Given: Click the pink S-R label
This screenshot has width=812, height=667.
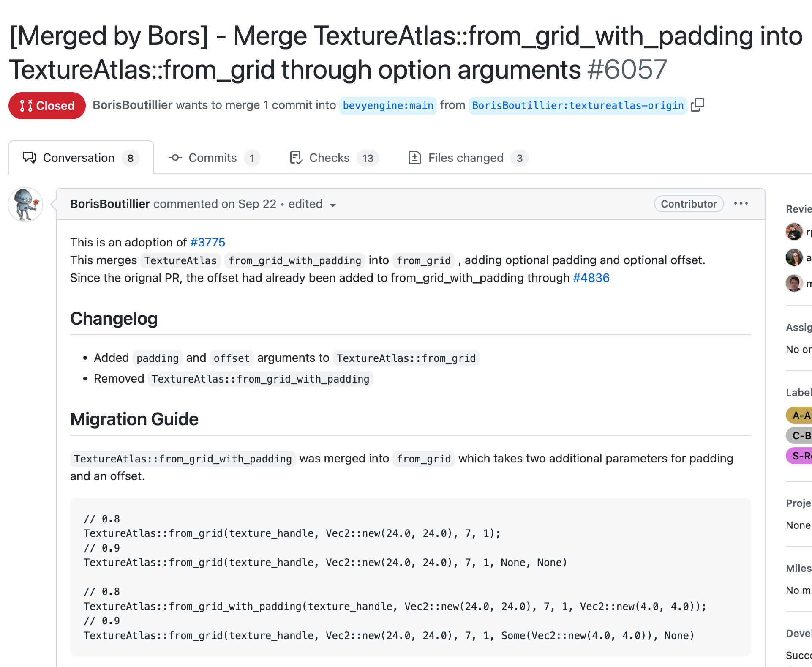Looking at the screenshot, I should (x=800, y=456).
